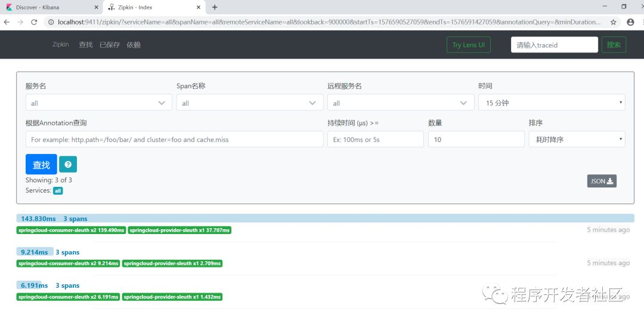Click springcloud-consumer-sleuth x2 139.490ms tag
Screen dimensions: 644x323
tap(72, 230)
